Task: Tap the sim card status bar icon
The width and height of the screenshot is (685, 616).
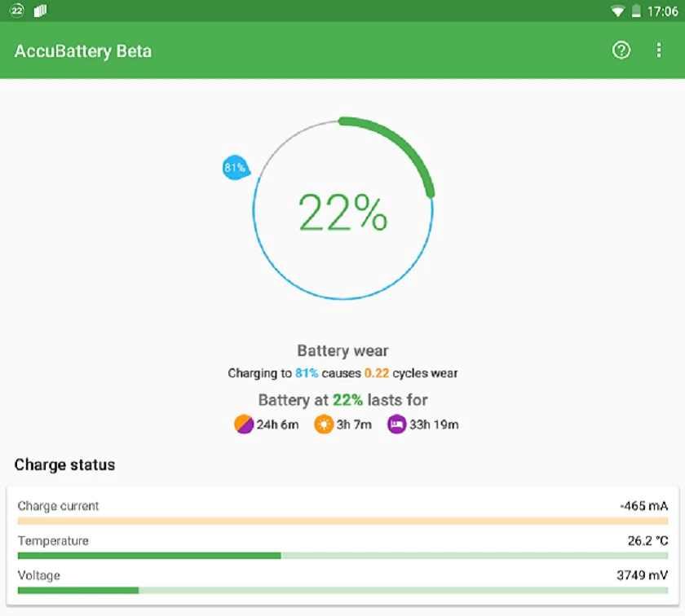Action: (x=40, y=11)
